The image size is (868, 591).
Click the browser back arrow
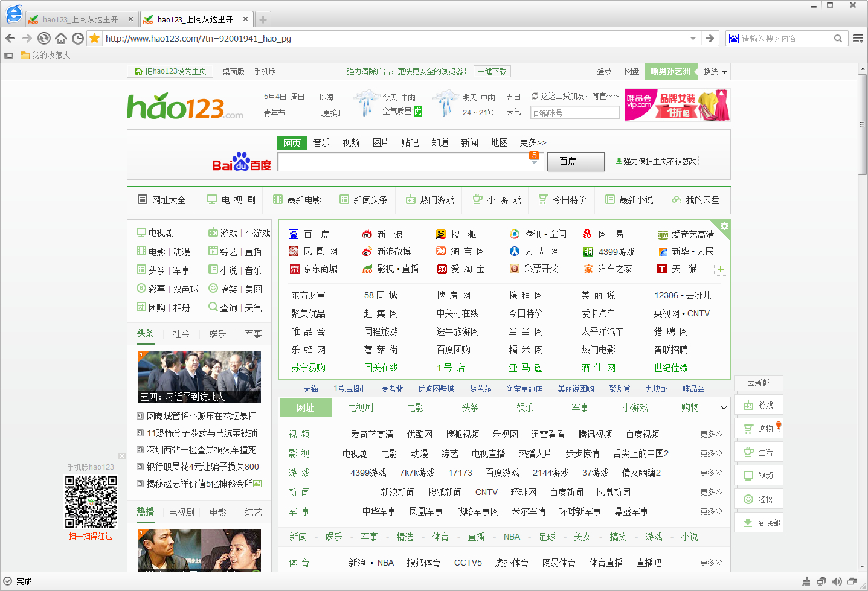point(10,38)
